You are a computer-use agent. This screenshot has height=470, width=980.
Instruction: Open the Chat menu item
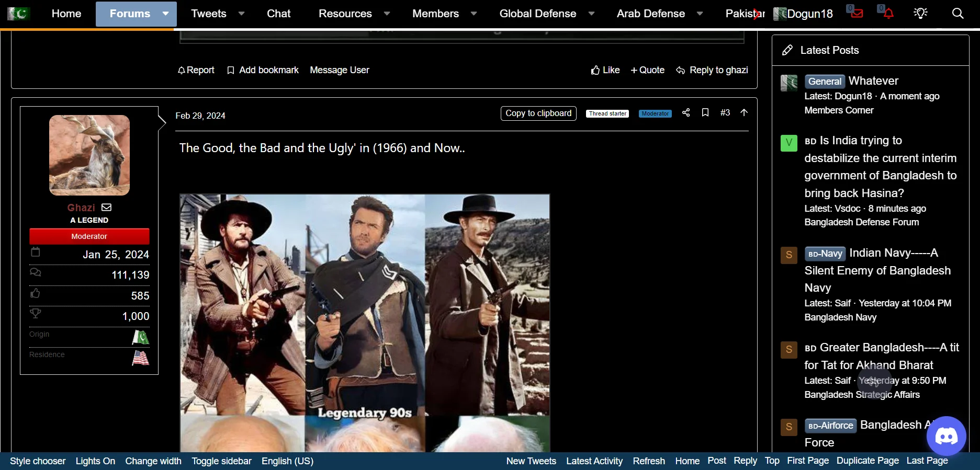278,14
